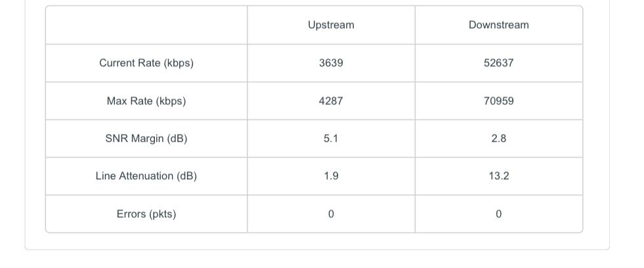644x268 pixels.
Task: Click the Line Attenuation (dB) label
Action: click(146, 176)
